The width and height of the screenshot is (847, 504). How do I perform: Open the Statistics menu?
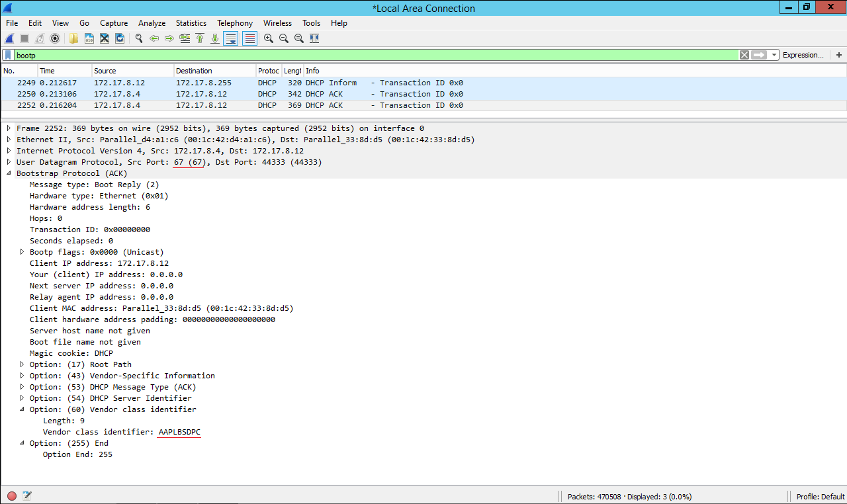coord(191,22)
